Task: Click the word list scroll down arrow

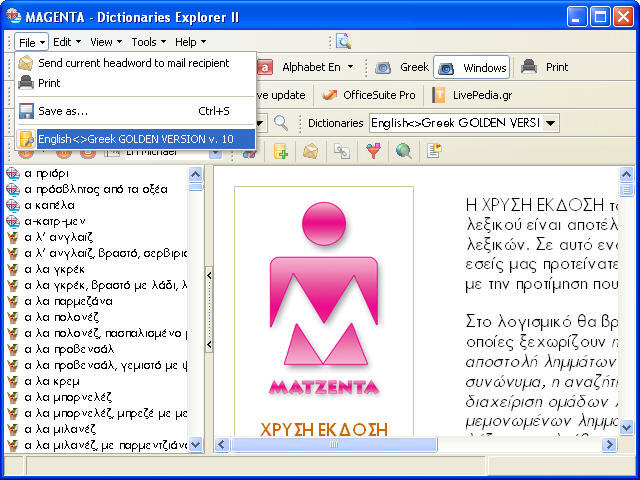Action: (x=196, y=444)
